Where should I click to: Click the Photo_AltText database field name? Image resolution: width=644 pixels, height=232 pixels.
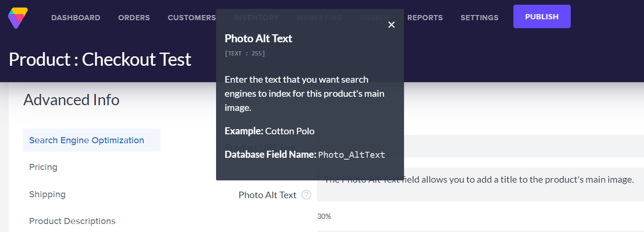[x=351, y=155]
